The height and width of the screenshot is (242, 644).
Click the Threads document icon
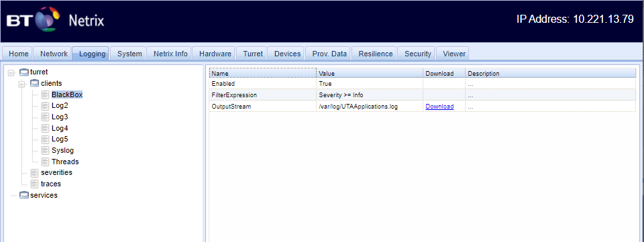pyautogui.click(x=46, y=162)
